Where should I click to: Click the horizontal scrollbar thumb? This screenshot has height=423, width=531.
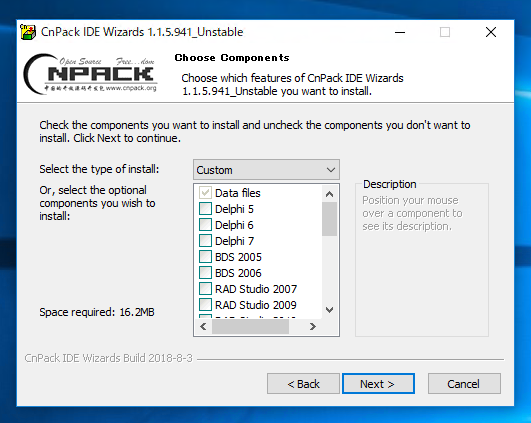click(250, 326)
